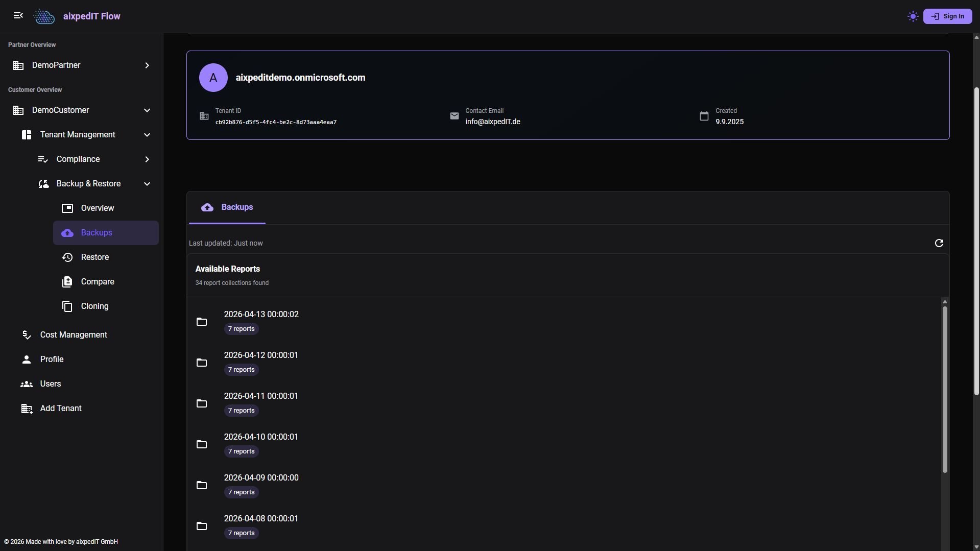
Task: Click the Tenant Management dashboard icon
Action: [x=27, y=135]
